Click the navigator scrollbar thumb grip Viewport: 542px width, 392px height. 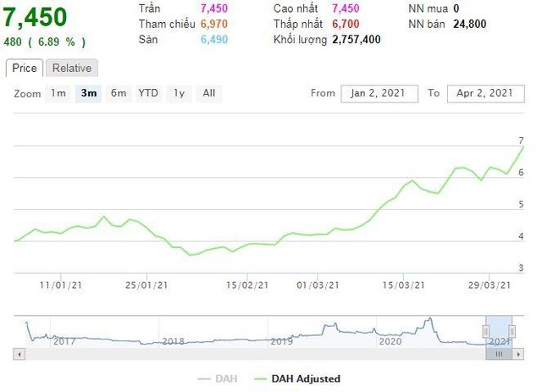click(x=499, y=354)
